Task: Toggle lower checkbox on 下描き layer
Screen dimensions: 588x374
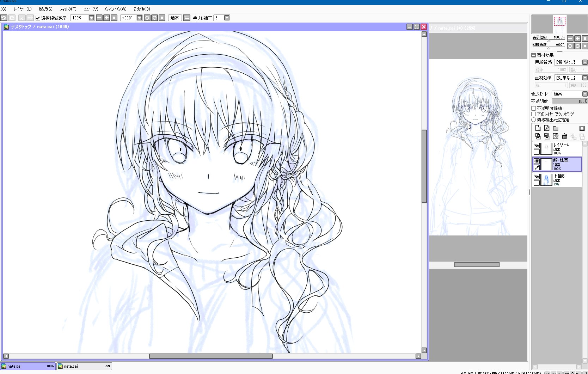Action: point(537,183)
